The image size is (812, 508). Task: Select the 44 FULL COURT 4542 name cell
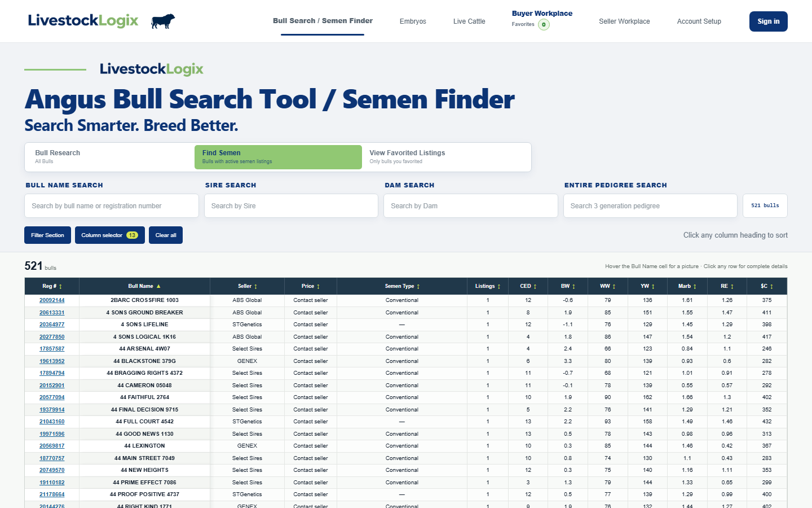tap(144, 422)
